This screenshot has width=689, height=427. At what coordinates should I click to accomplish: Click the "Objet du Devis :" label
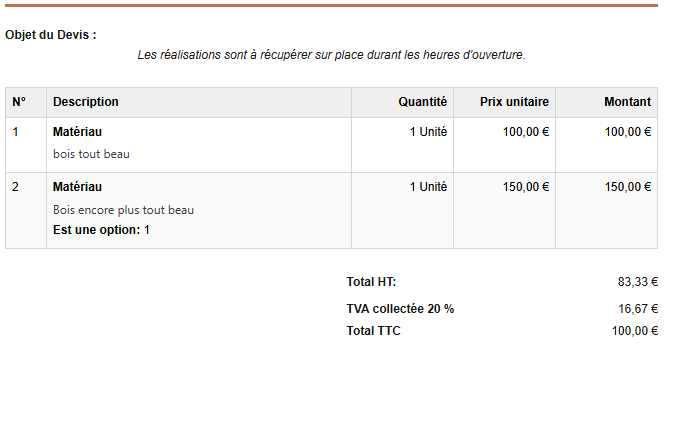pyautogui.click(x=51, y=35)
